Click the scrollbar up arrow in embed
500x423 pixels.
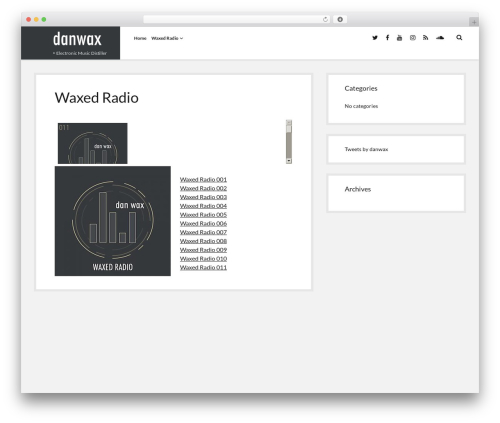[289, 122]
